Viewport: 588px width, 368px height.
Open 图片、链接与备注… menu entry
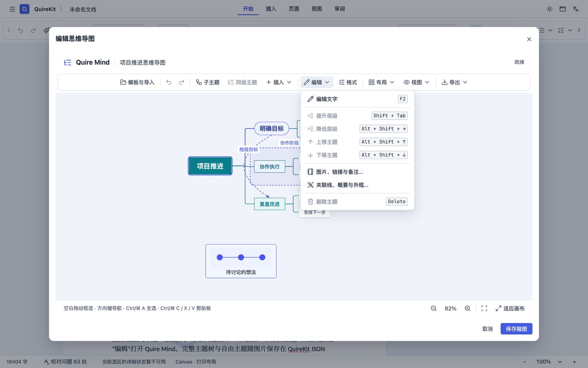tap(357, 172)
